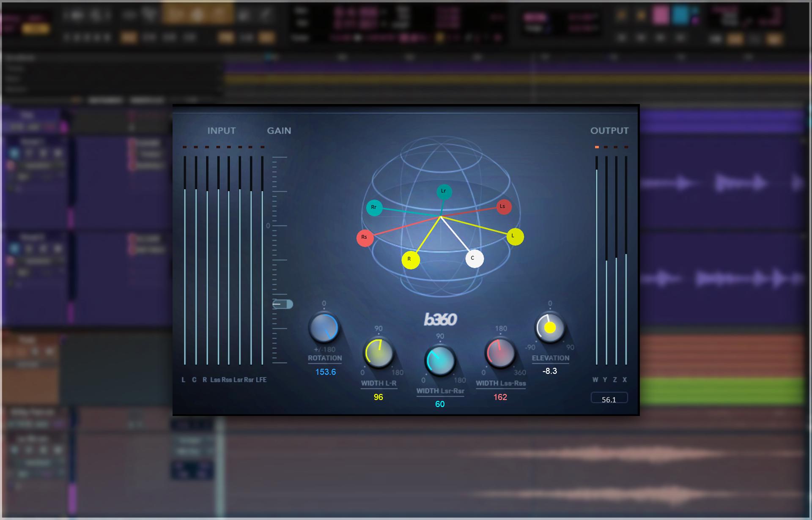This screenshot has width=812, height=520.
Task: Click the X output meter
Action: (626, 260)
